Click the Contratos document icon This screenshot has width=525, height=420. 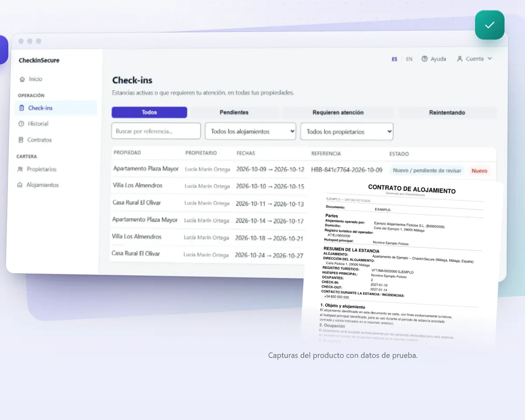pyautogui.click(x=21, y=140)
